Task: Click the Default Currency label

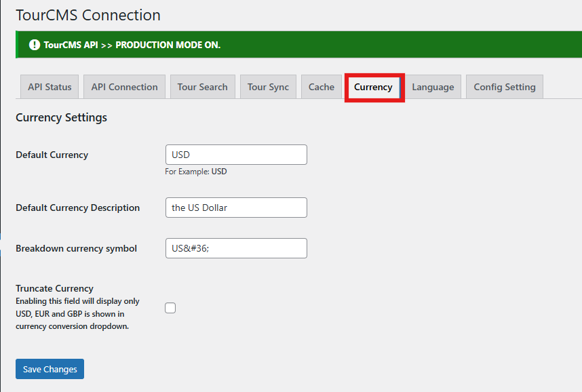Action: [52, 155]
